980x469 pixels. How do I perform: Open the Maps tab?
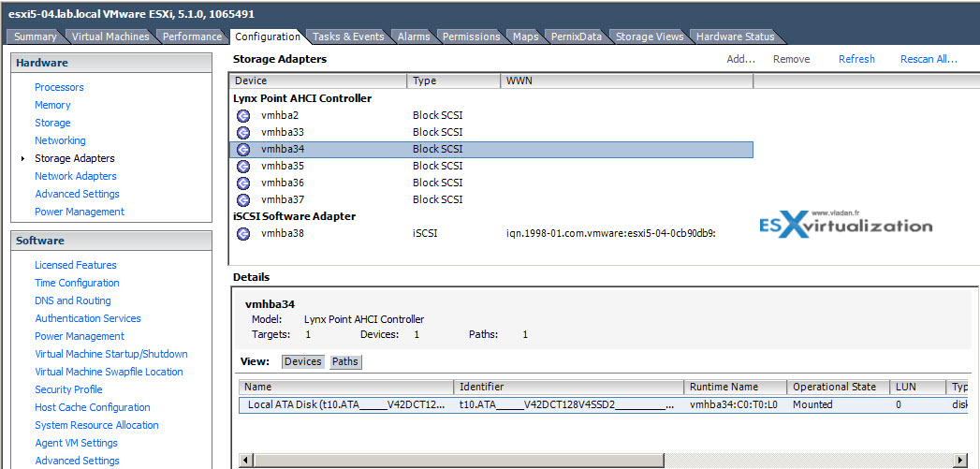[526, 37]
